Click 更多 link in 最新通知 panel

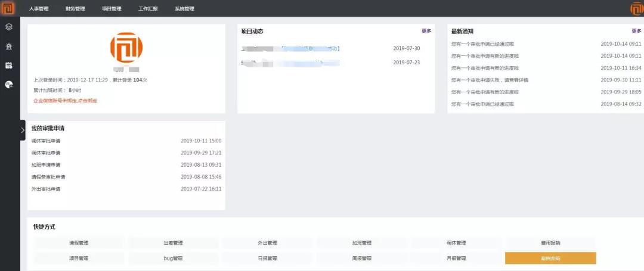point(636,31)
